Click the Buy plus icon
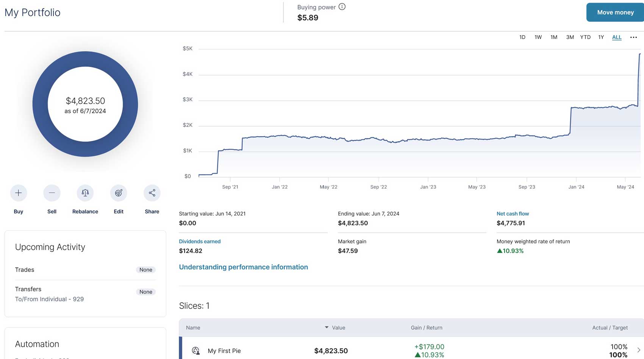Screen dimensions: 644x359 tap(18, 193)
